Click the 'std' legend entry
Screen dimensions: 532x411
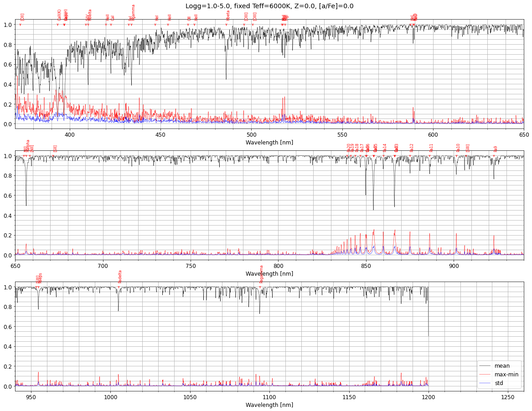pyautogui.click(x=499, y=383)
